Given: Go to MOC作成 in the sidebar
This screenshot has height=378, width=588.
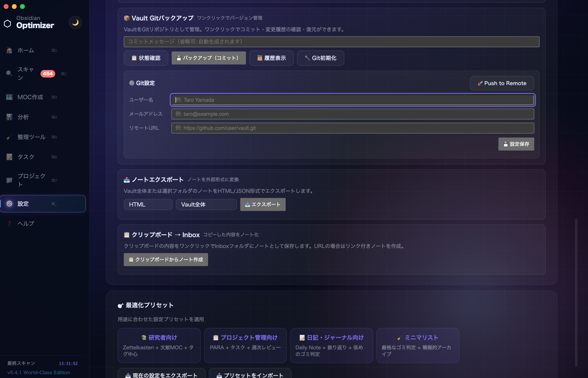Looking at the screenshot, I should [x=43, y=97].
